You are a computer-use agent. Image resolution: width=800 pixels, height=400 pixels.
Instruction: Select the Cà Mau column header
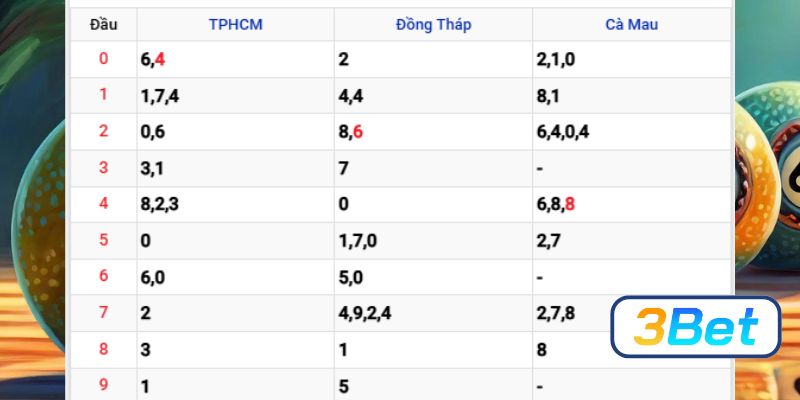631,24
